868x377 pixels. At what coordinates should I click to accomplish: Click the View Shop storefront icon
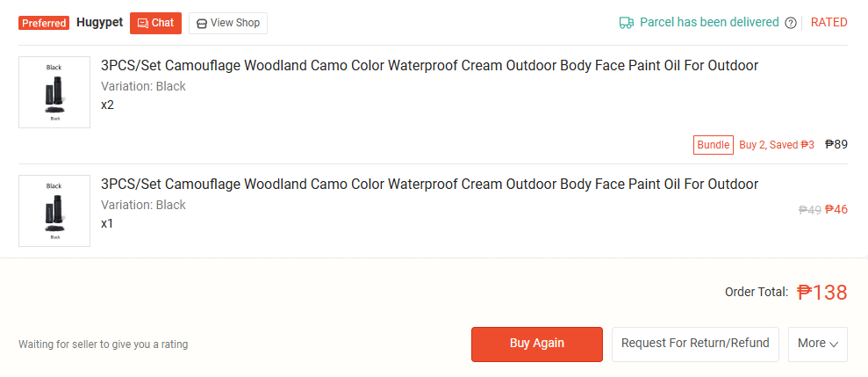[201, 24]
